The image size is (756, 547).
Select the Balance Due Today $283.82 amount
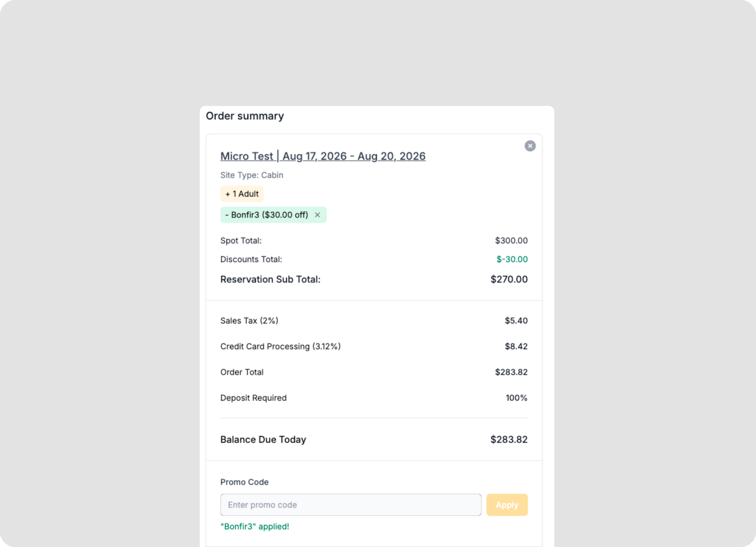click(x=509, y=439)
